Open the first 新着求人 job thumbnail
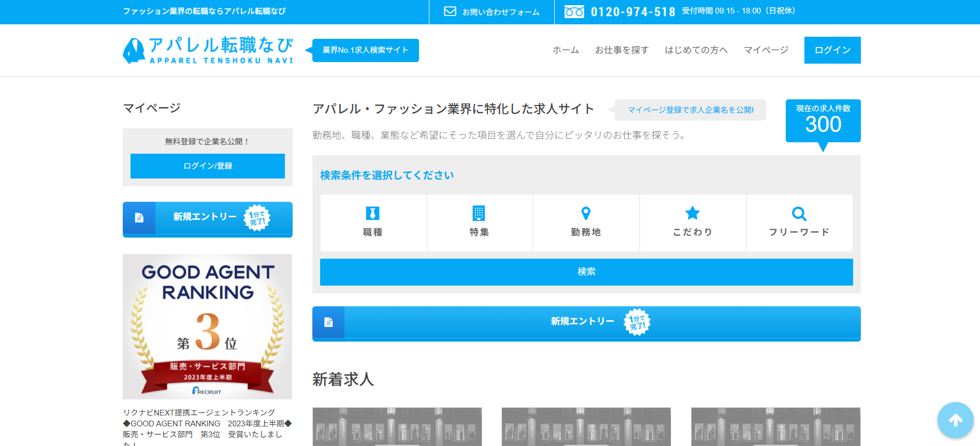 397,427
